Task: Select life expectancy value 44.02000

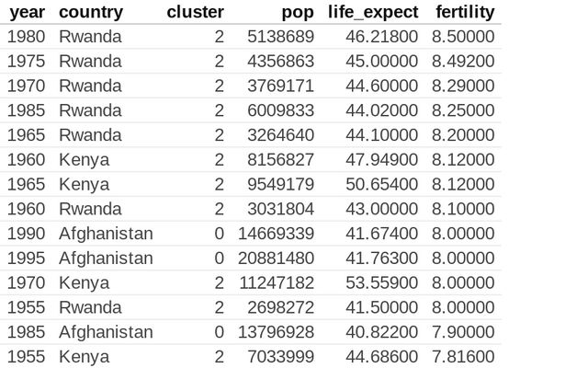Action: click(x=374, y=110)
